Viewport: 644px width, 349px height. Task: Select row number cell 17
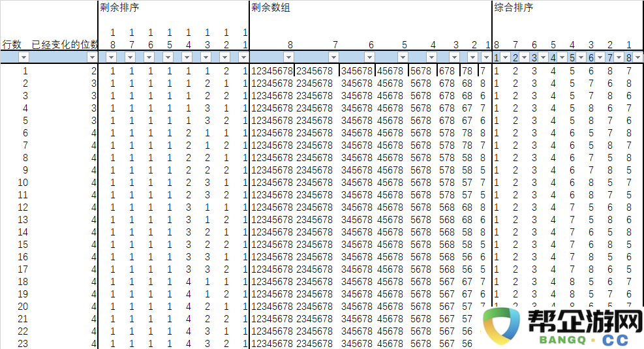23,269
